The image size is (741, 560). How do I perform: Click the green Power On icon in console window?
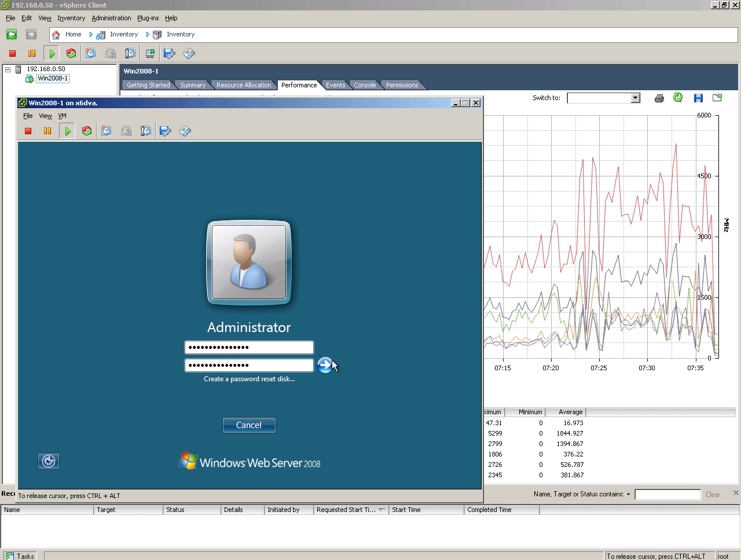(x=68, y=131)
